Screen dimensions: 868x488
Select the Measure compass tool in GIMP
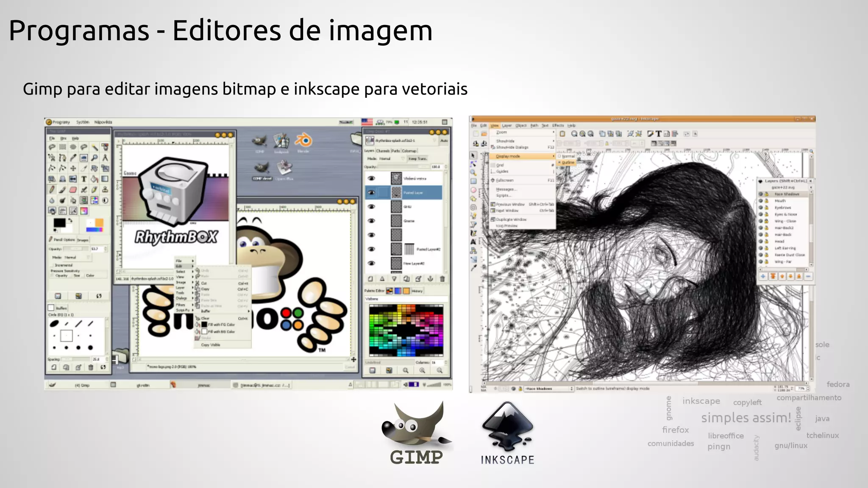pos(105,158)
